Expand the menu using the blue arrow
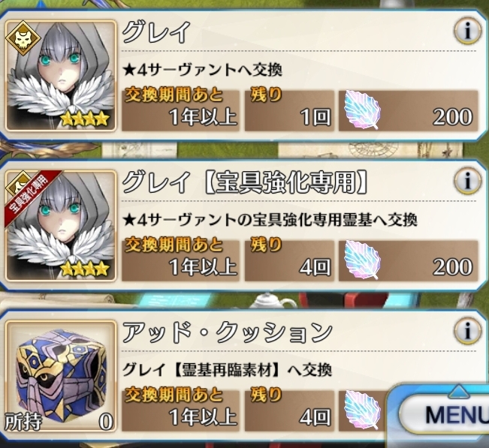 point(460,391)
